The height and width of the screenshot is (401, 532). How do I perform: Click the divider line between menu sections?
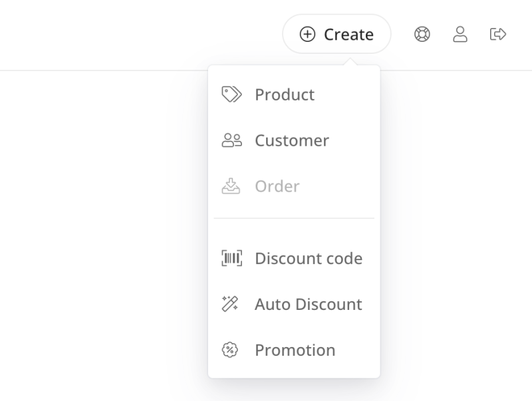point(294,218)
